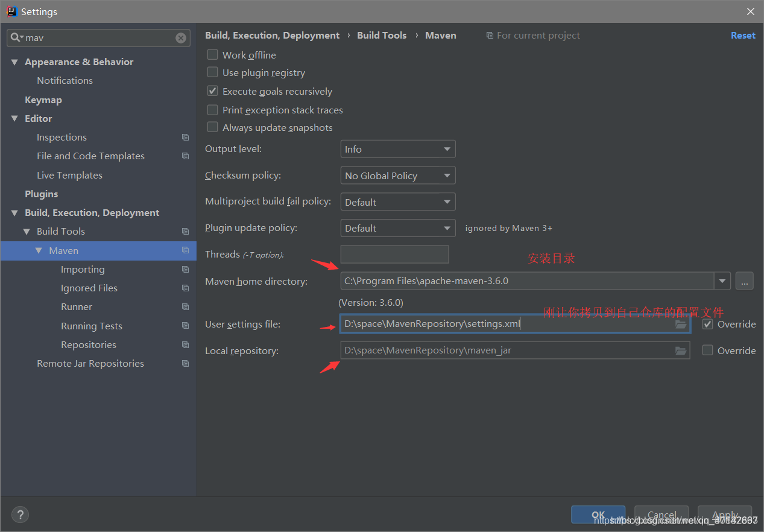The height and width of the screenshot is (532, 764).
Task: Collapse Build, Execution, Deployment node
Action: coord(14,213)
